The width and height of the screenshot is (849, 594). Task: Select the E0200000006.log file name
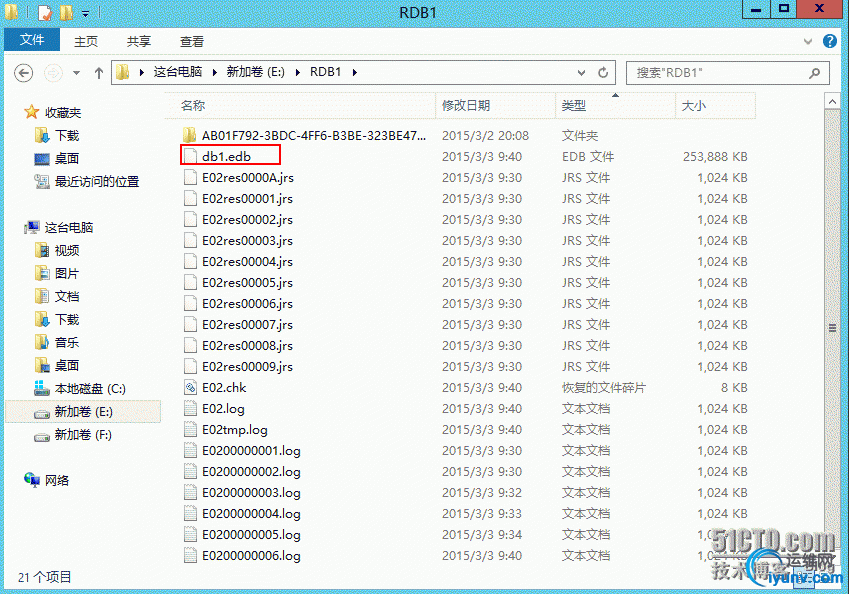[251, 556]
